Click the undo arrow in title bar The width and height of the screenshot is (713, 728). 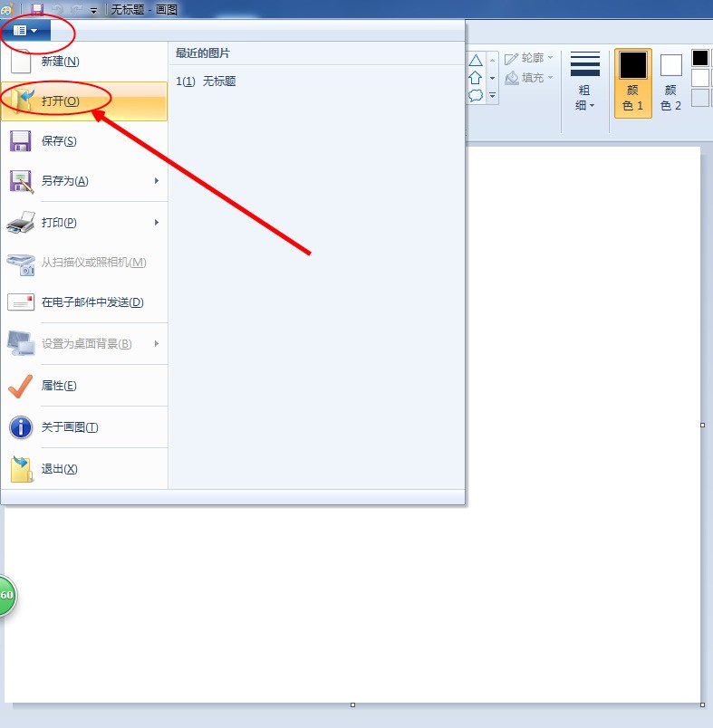pyautogui.click(x=57, y=9)
